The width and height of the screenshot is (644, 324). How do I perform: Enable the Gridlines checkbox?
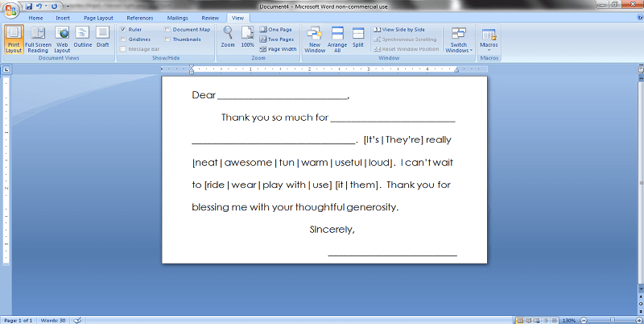(x=122, y=39)
